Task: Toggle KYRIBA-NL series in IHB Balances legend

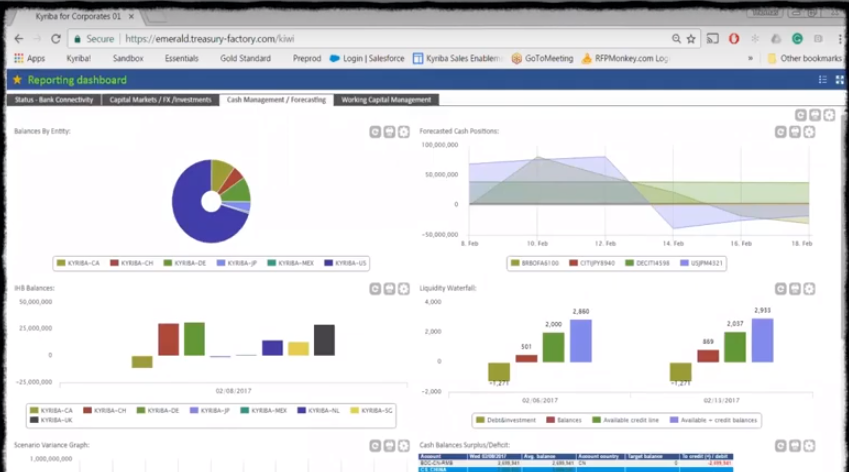Action: (x=318, y=410)
